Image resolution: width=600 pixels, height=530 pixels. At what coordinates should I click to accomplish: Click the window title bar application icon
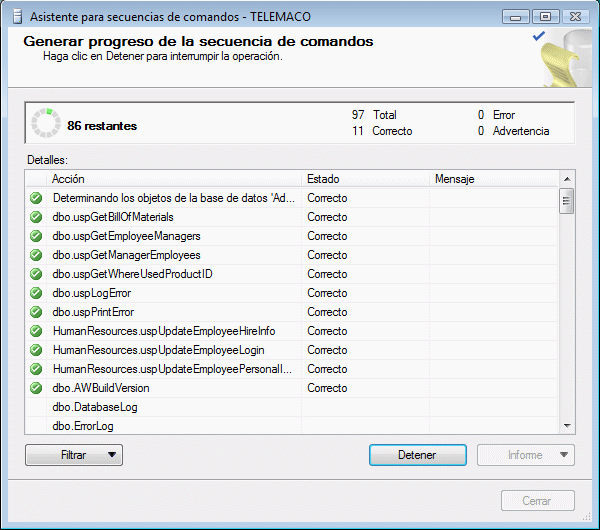click(17, 17)
